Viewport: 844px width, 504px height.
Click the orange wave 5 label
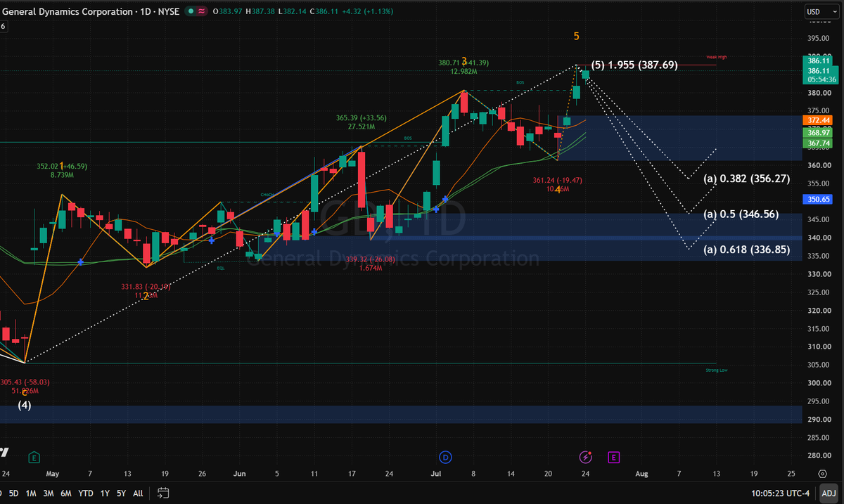point(577,35)
